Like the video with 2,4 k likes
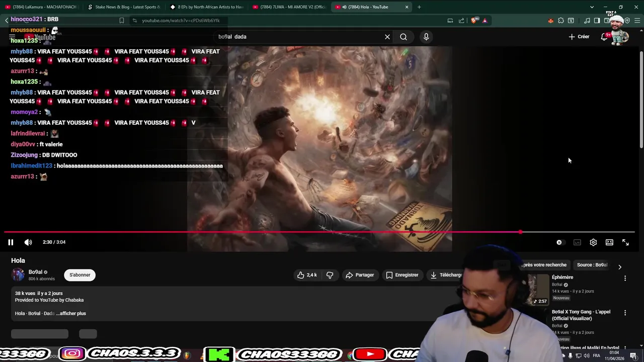Screen dimensions: 644x362 point(307,275)
